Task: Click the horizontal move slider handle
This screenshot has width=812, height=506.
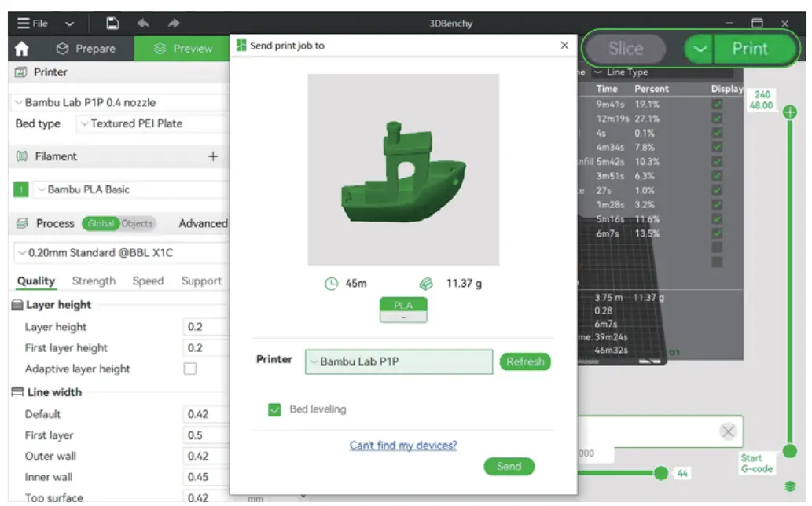Action: coord(661,474)
